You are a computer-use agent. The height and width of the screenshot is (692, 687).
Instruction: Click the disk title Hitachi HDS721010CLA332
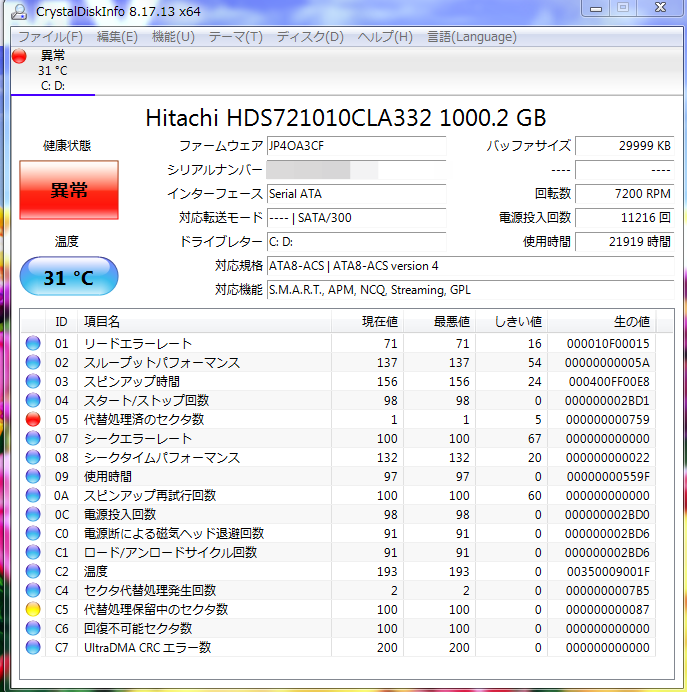click(345, 118)
